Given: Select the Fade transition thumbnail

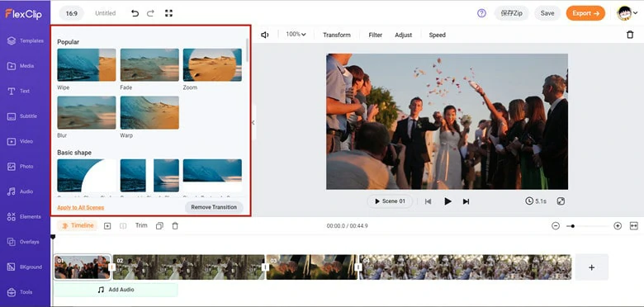Looking at the screenshot, I should click(x=149, y=65).
